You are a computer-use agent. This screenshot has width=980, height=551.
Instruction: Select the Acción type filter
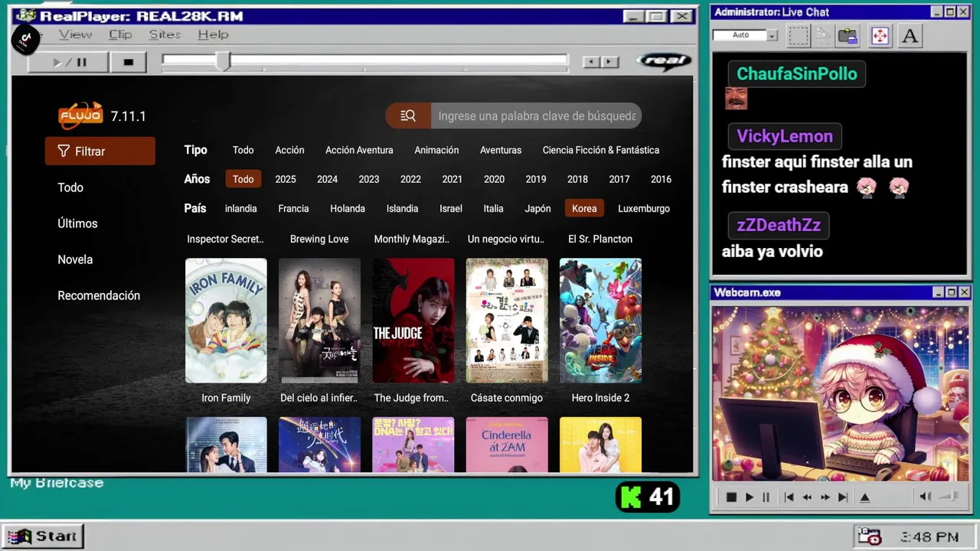coord(289,150)
